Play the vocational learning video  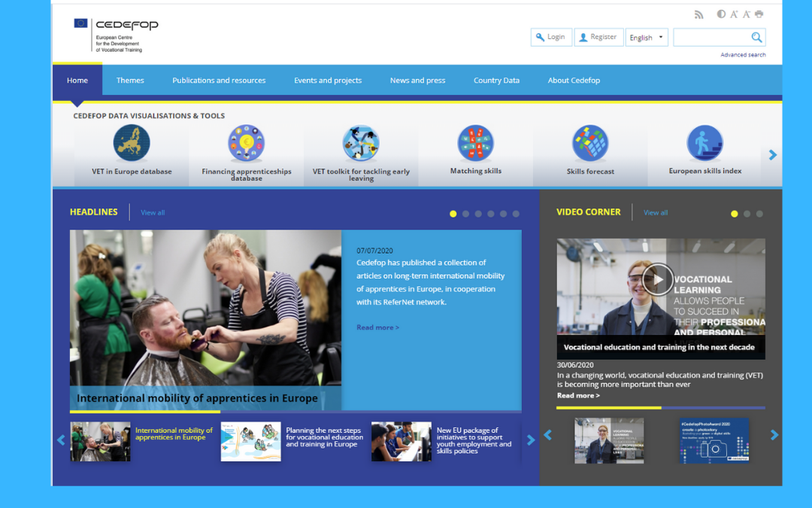click(658, 279)
